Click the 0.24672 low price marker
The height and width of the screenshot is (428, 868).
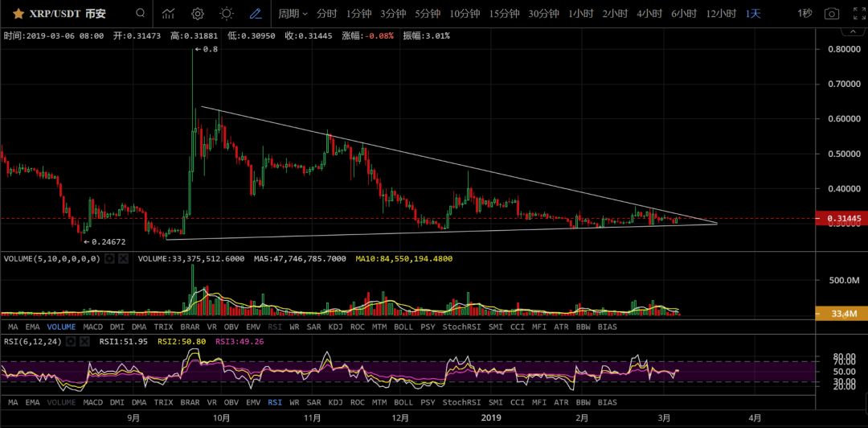click(x=104, y=241)
